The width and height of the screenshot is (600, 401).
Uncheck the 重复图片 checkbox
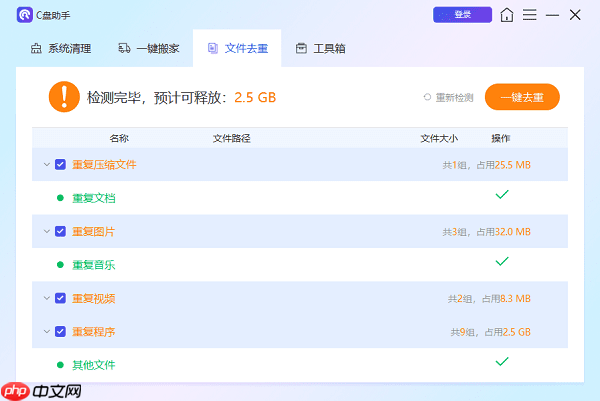pos(60,231)
